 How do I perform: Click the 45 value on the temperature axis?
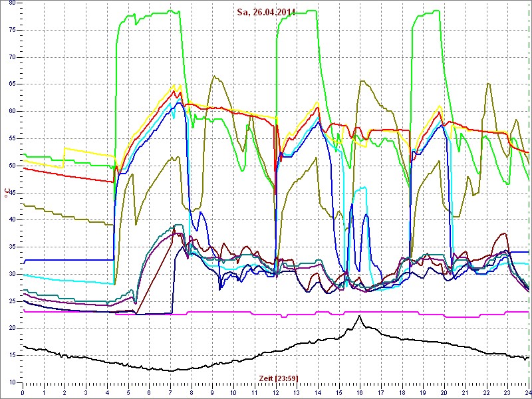[x=12, y=193]
